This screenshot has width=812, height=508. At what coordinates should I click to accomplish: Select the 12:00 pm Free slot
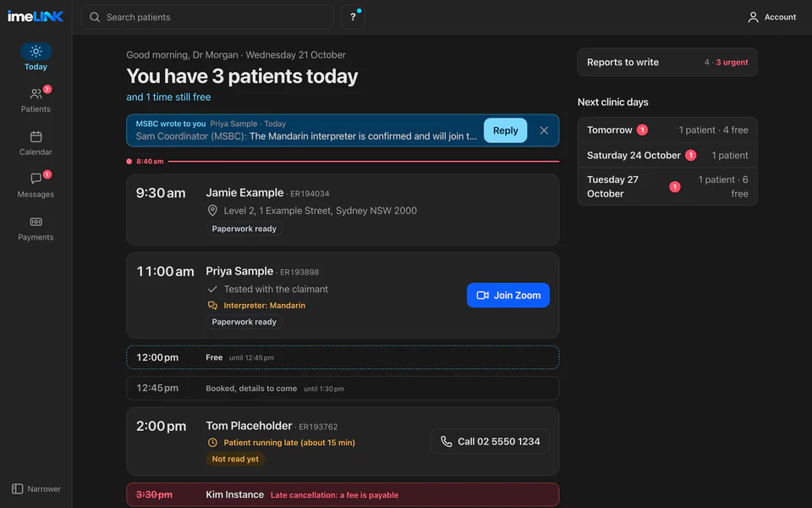tap(343, 357)
